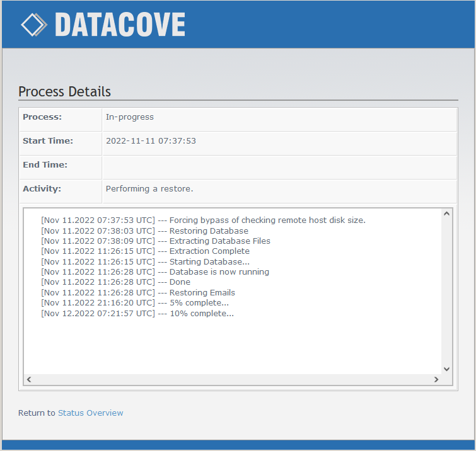Click the log scroll right arrow
The width and height of the screenshot is (476, 451).
[436, 379]
